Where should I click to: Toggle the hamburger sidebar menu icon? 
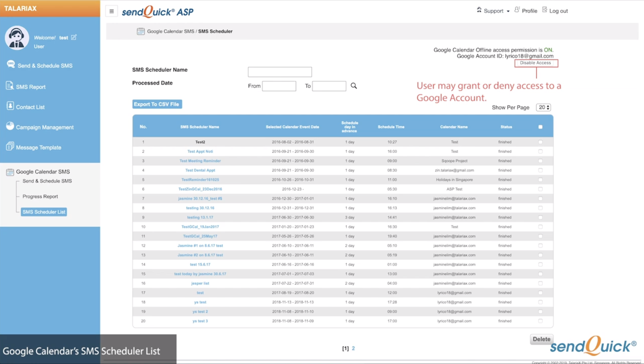[x=112, y=11]
